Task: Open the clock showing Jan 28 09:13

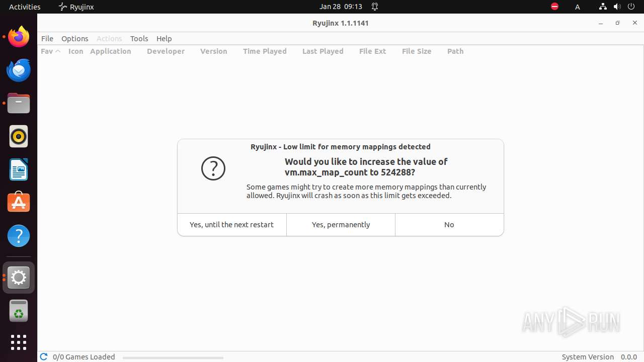Action: coord(341,7)
